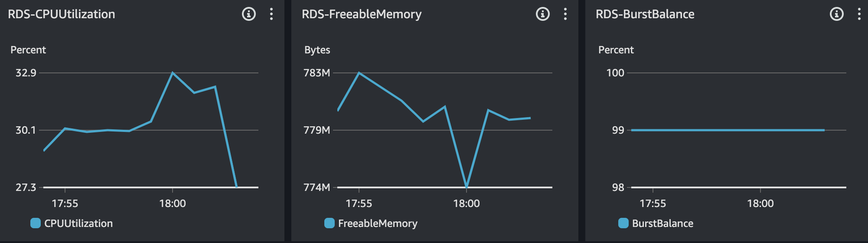Viewport: 868px width, 243px height.
Task: Click the FreeableMemory legend color swatch
Action: 330,223
